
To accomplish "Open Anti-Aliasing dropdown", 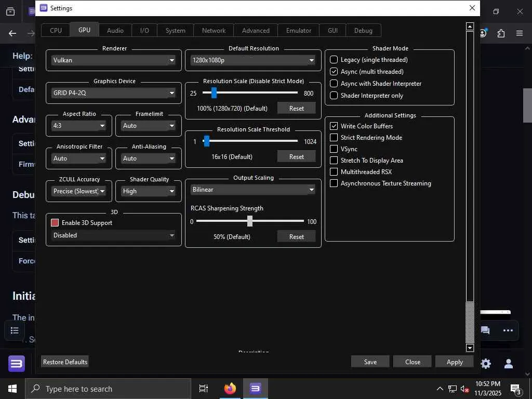I will click(149, 158).
